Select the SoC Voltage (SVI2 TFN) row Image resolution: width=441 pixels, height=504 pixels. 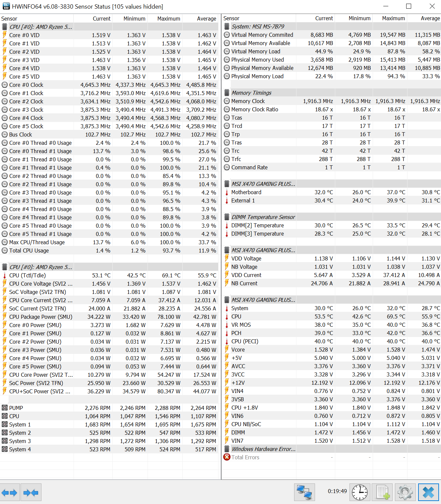click(109, 292)
